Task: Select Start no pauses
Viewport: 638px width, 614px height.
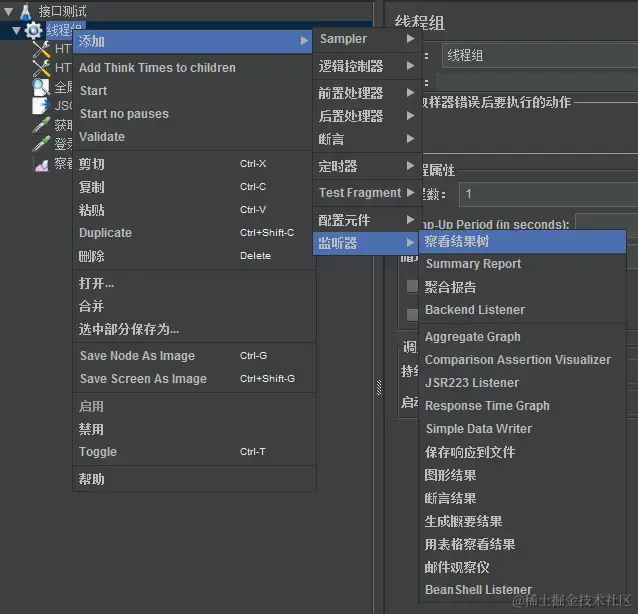Action: click(x=194, y=114)
